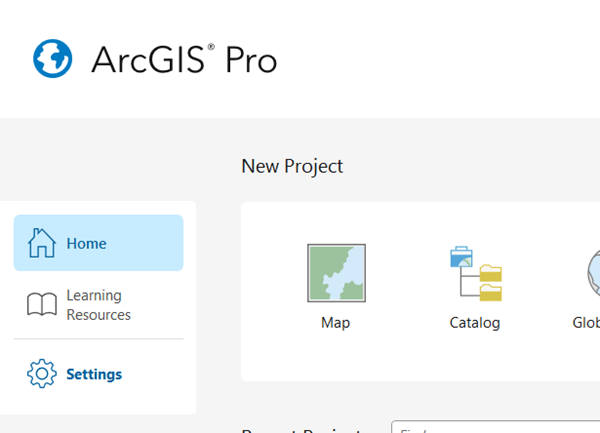Viewport: 600px width, 433px height.
Task: Switch to the Home tab
Action: pos(86,243)
